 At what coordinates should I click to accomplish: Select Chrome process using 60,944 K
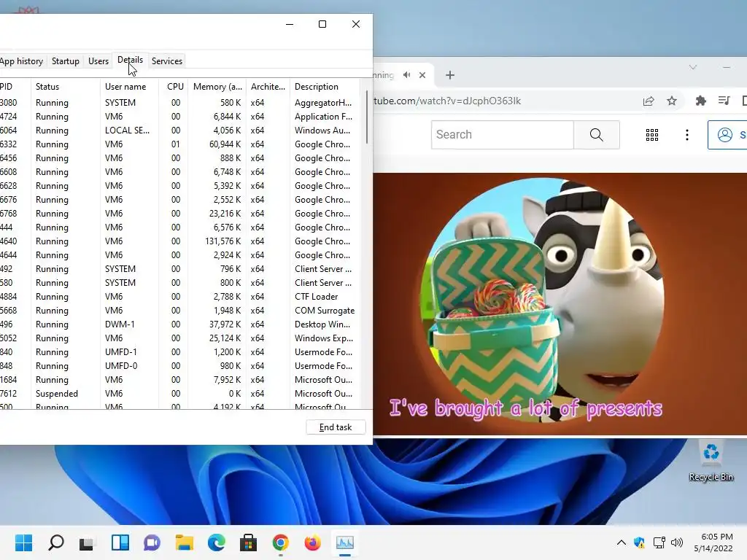(x=180, y=144)
